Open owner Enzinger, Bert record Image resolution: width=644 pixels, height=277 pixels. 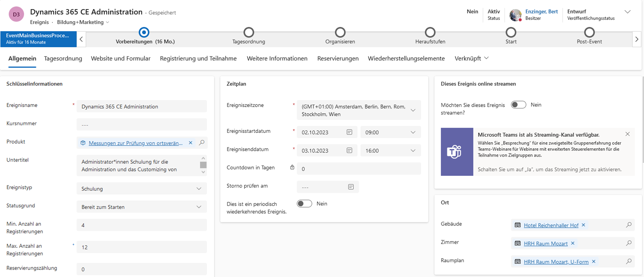pos(541,12)
